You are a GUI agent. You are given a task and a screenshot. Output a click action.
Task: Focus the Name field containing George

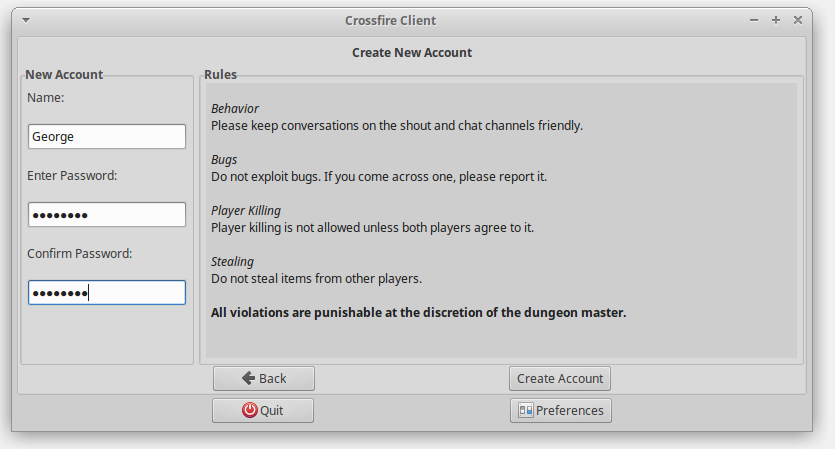[x=107, y=136]
